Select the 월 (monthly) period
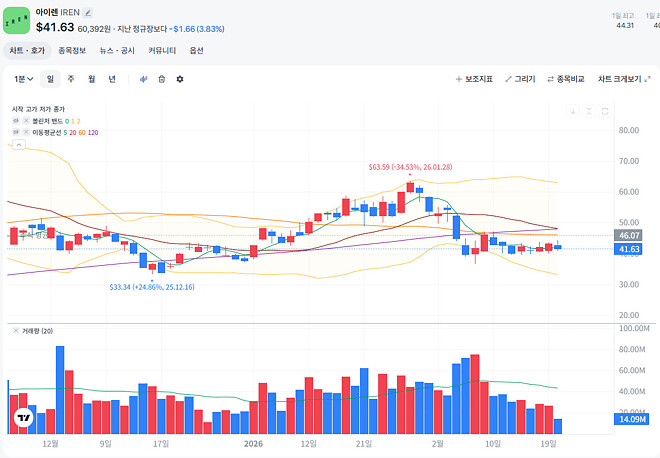The image size is (660, 458). (x=91, y=79)
